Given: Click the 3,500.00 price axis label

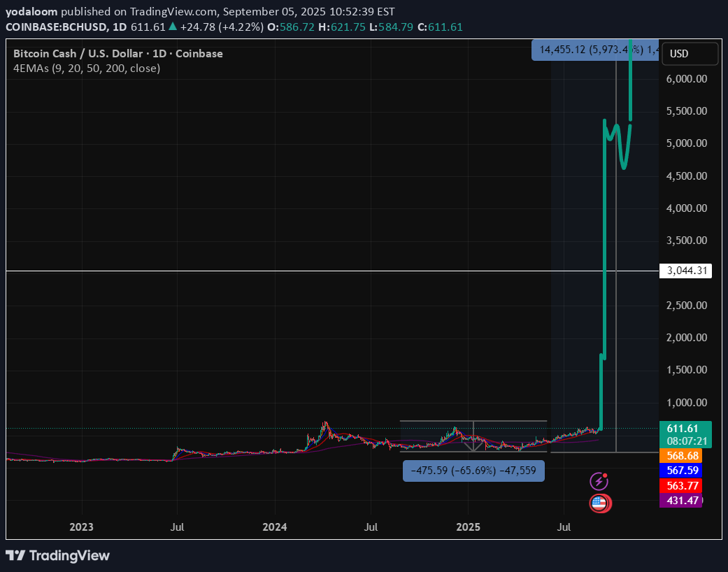Looking at the screenshot, I should (687, 241).
